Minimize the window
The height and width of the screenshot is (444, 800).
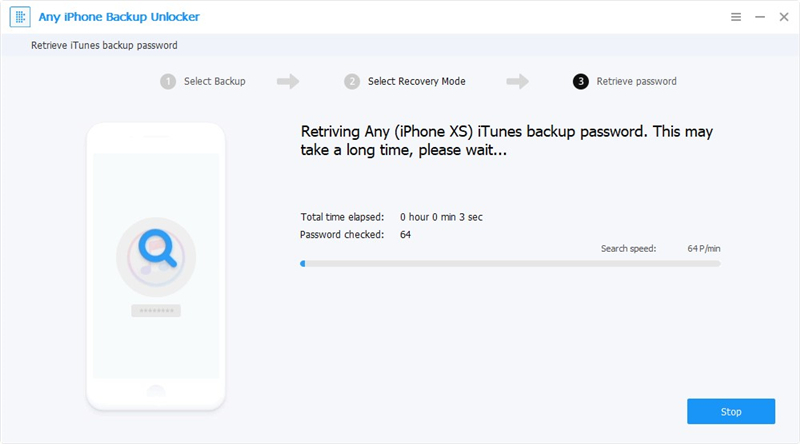[x=760, y=17]
